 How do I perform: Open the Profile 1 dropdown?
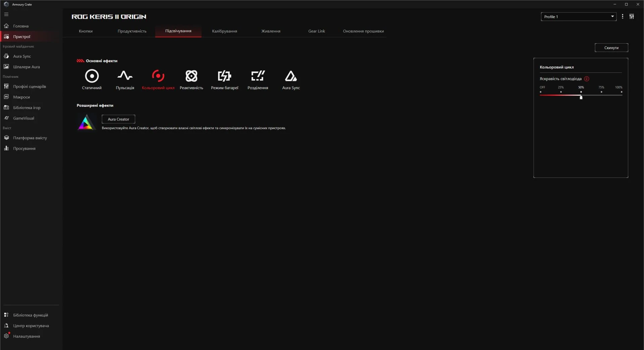click(x=579, y=17)
